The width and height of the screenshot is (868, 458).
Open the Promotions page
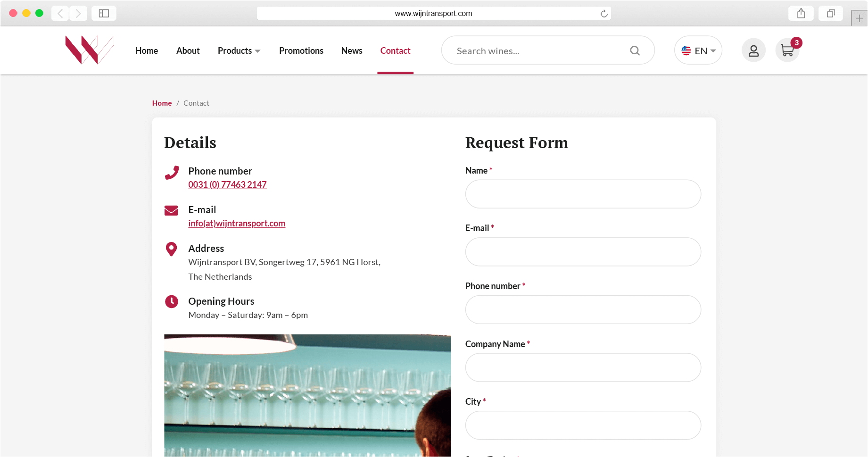(301, 50)
